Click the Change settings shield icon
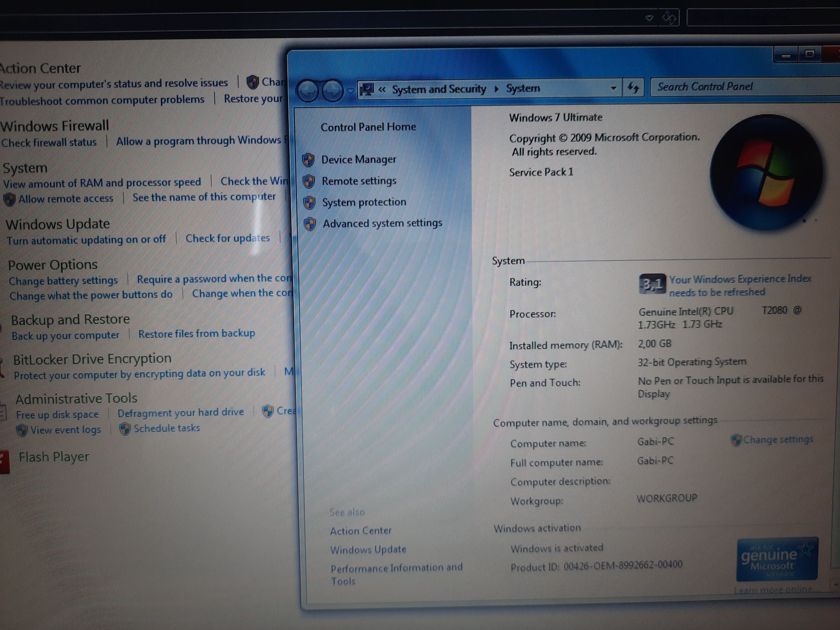Image resolution: width=840 pixels, height=630 pixels. pos(736,440)
